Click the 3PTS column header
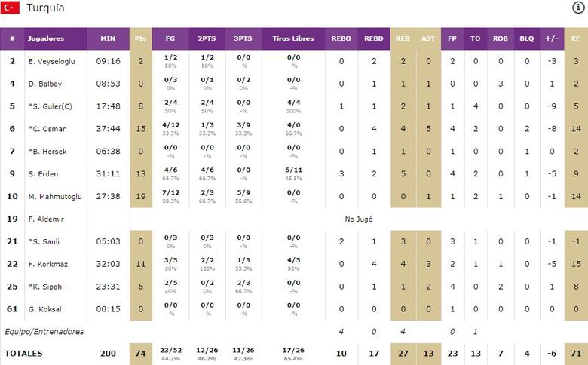Viewport: 588px width, 365px height. pyautogui.click(x=243, y=38)
